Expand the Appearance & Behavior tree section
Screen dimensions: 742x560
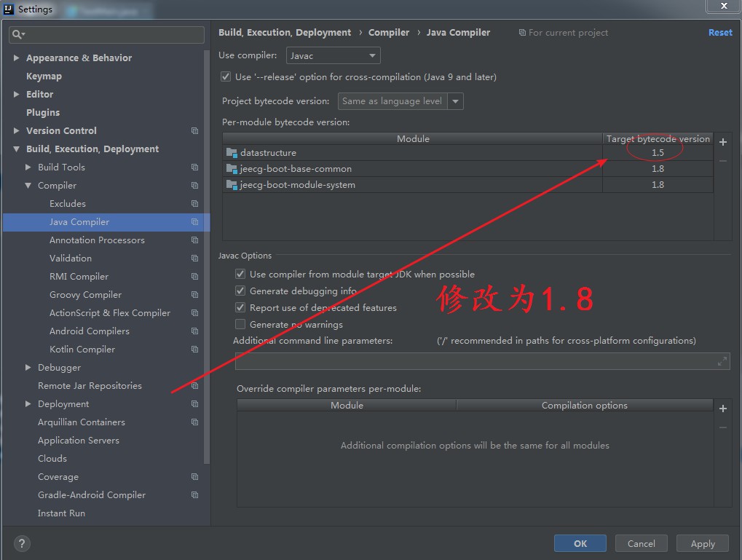[16, 58]
